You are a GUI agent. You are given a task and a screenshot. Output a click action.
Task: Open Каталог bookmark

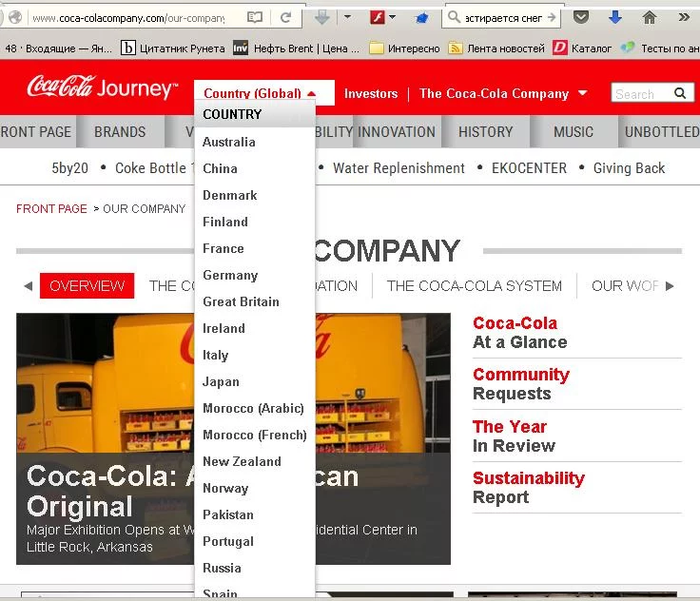(x=582, y=48)
